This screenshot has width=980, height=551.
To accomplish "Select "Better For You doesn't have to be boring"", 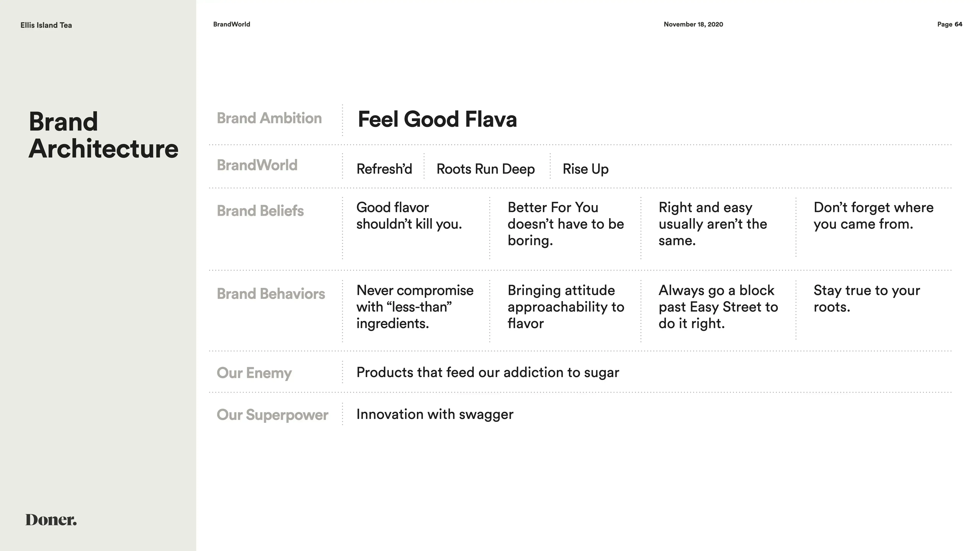I will click(565, 224).
